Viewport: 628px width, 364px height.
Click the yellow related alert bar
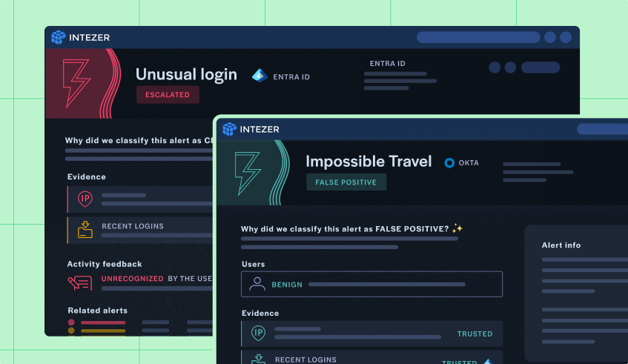tap(103, 331)
